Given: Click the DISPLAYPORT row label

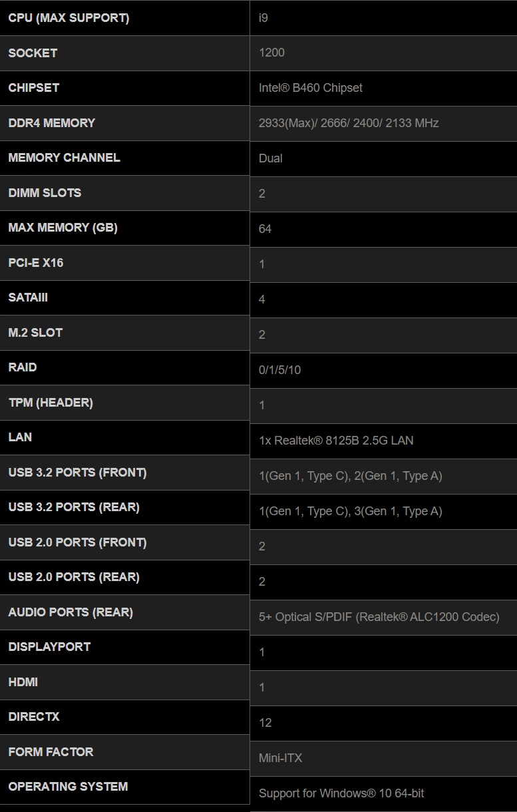Looking at the screenshot, I should pos(49,647).
